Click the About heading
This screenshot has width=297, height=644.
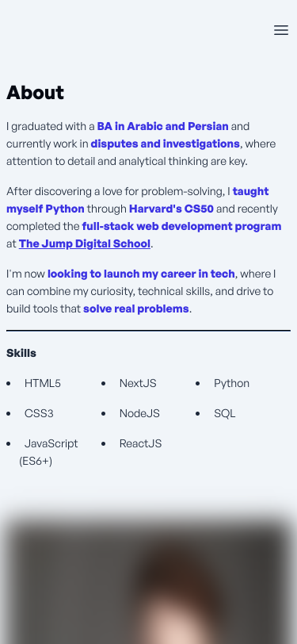[x=36, y=93]
